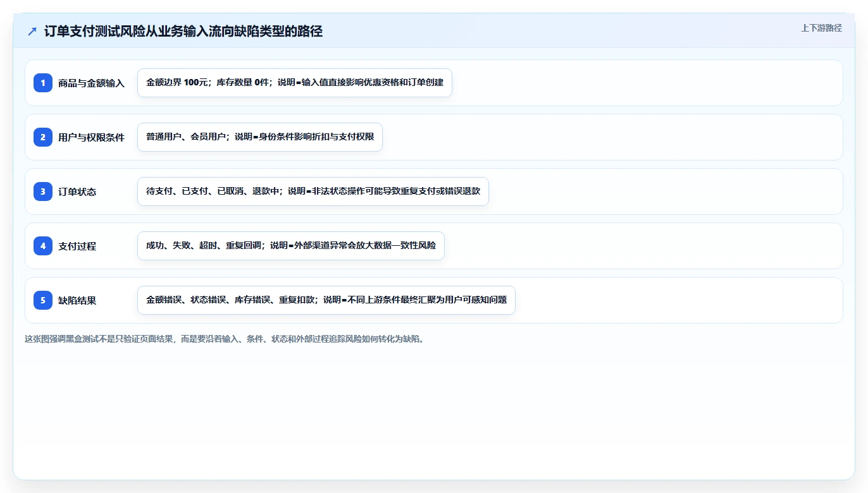The image size is (868, 493).
Task: Click the box starting 成功、失败、超时
Action: point(291,246)
